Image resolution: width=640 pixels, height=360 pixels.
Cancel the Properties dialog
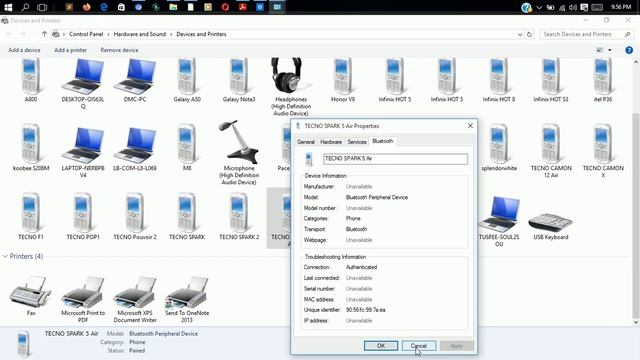coord(419,346)
